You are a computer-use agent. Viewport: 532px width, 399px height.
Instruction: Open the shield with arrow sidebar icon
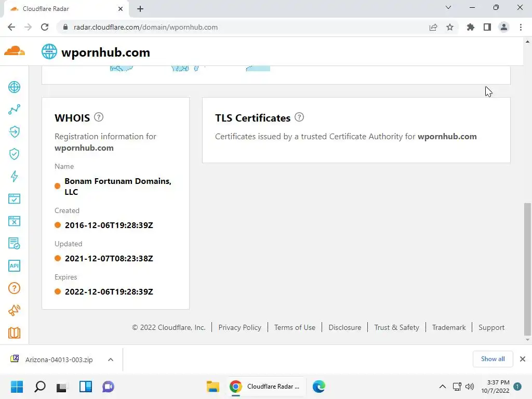[14, 131]
